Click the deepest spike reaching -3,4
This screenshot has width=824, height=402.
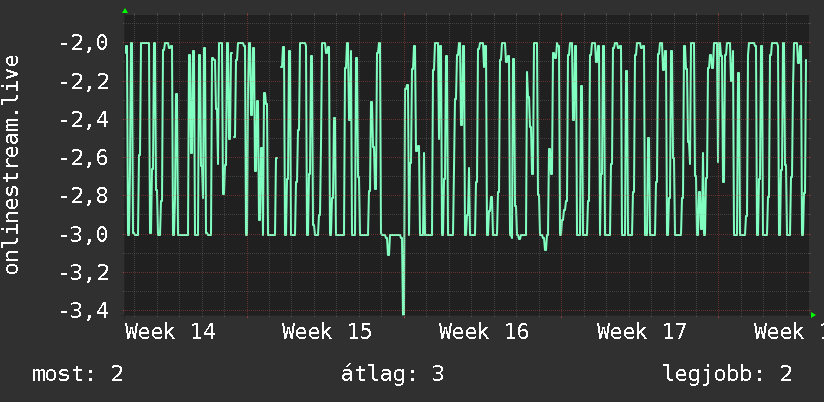click(403, 276)
